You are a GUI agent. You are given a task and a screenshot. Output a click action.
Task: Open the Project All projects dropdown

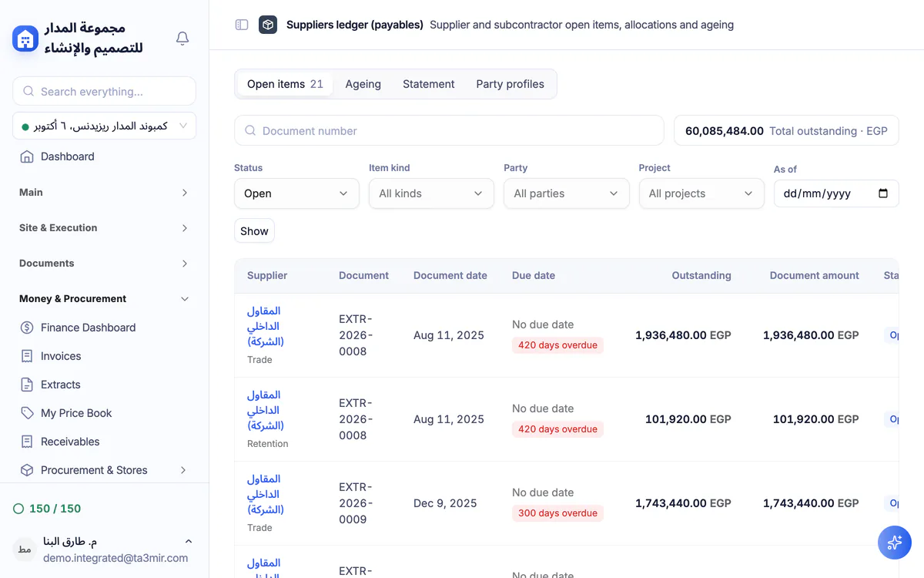point(701,193)
